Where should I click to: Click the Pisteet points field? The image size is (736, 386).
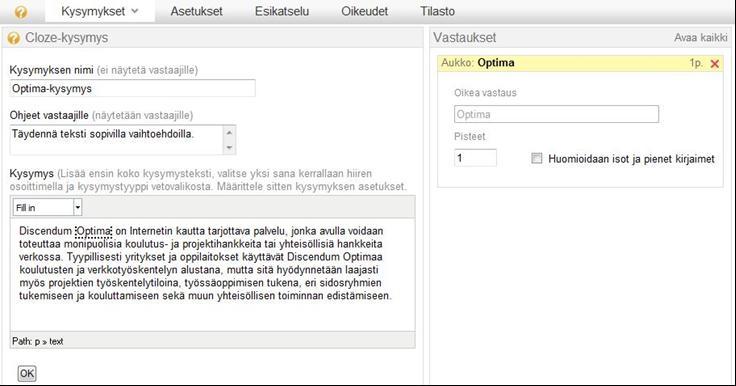[475, 158]
